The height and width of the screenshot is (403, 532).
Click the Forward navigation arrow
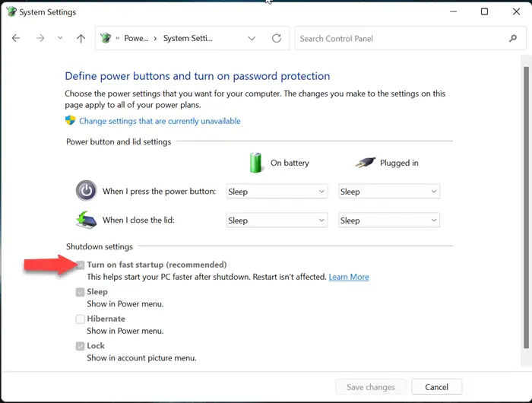click(40, 39)
